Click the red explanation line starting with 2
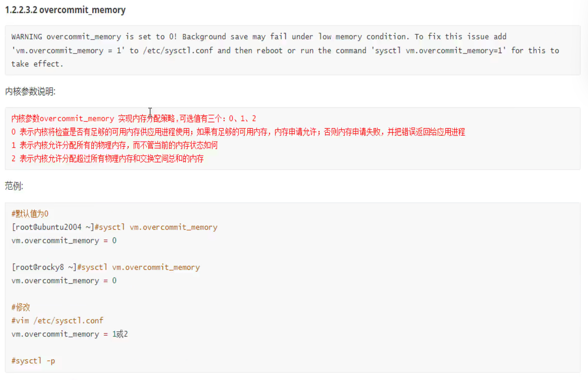 click(107, 159)
